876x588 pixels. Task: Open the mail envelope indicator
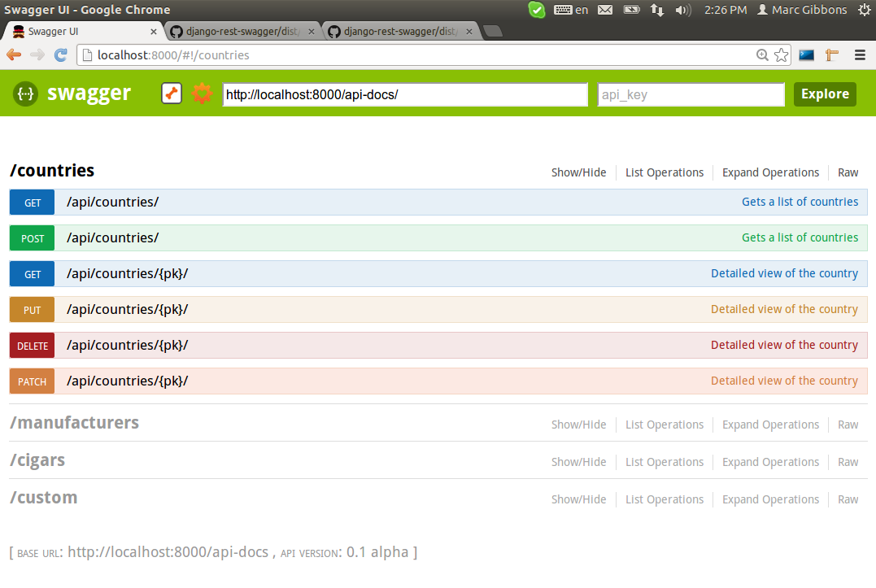pyautogui.click(x=605, y=10)
